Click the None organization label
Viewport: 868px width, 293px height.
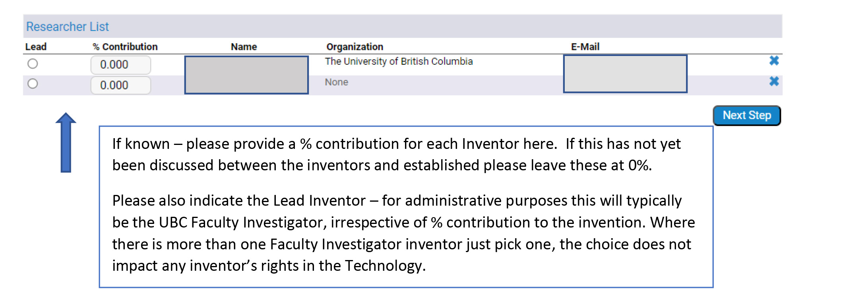[336, 82]
